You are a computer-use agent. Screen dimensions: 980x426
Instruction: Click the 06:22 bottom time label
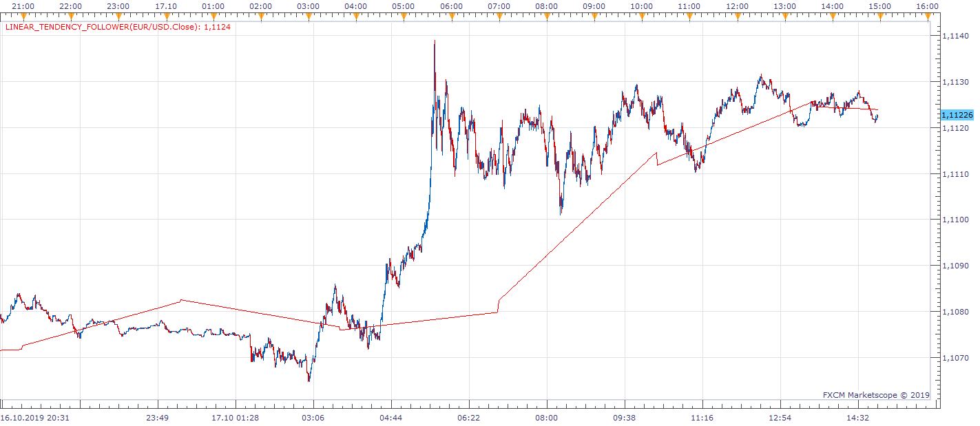tap(468, 417)
